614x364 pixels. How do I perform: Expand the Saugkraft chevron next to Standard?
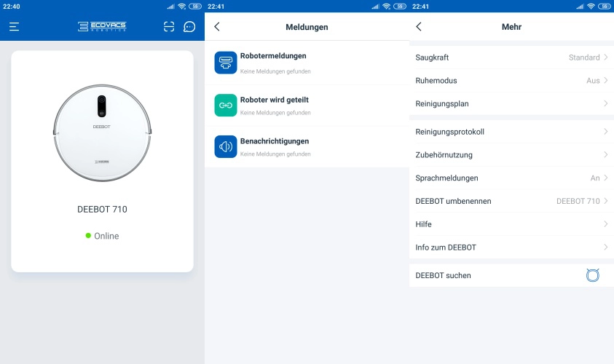pyautogui.click(x=605, y=57)
